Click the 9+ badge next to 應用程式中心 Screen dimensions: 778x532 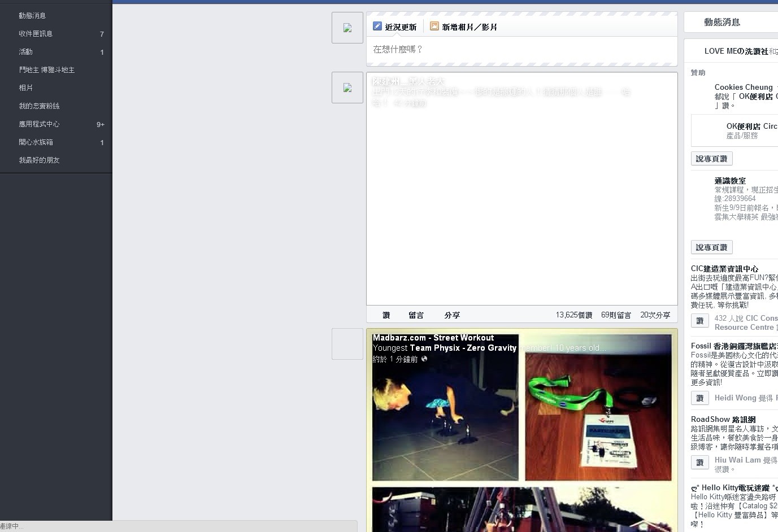pyautogui.click(x=101, y=125)
